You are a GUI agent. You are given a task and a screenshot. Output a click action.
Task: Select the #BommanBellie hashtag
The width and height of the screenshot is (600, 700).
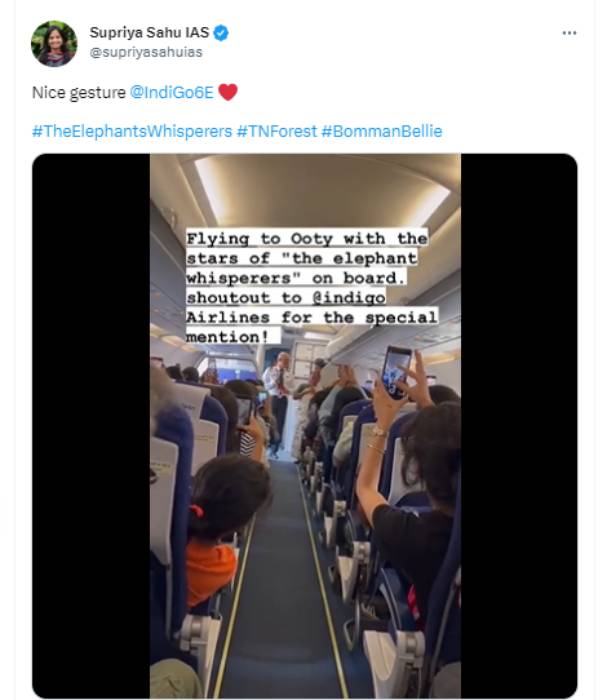tap(382, 131)
